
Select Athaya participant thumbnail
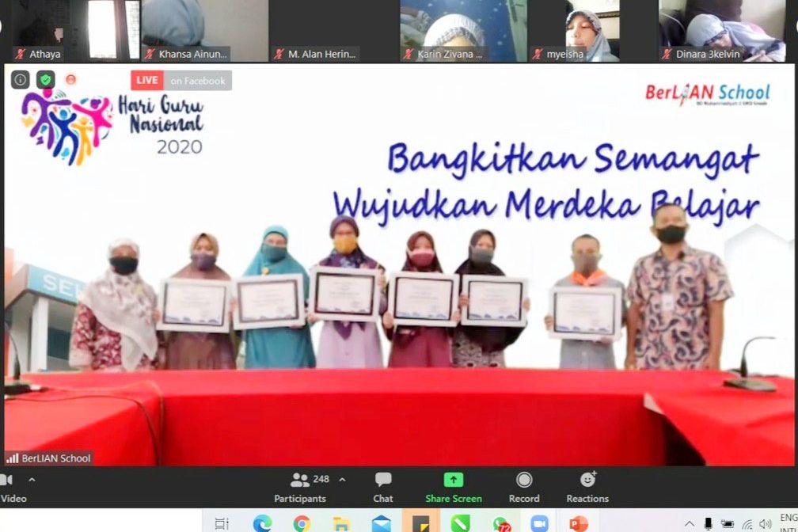76,31
